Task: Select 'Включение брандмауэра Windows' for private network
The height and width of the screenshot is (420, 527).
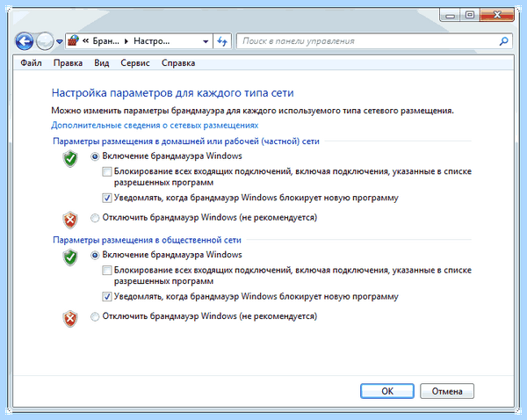Action: point(95,156)
